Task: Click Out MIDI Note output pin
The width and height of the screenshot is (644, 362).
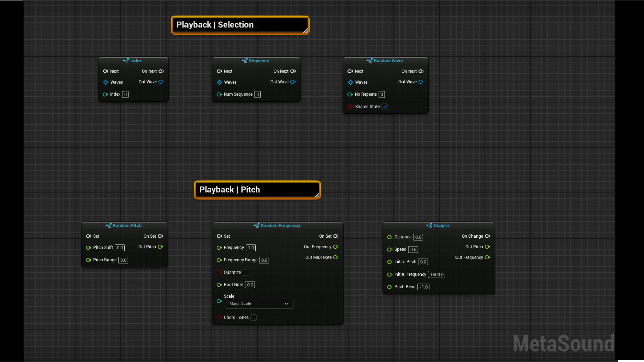Action: [x=336, y=258]
